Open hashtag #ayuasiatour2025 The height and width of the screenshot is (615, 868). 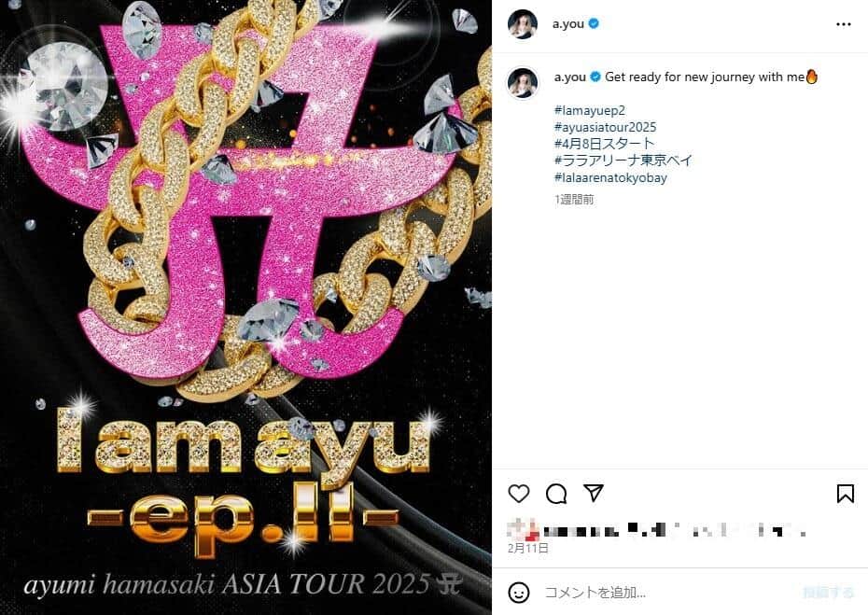(605, 127)
